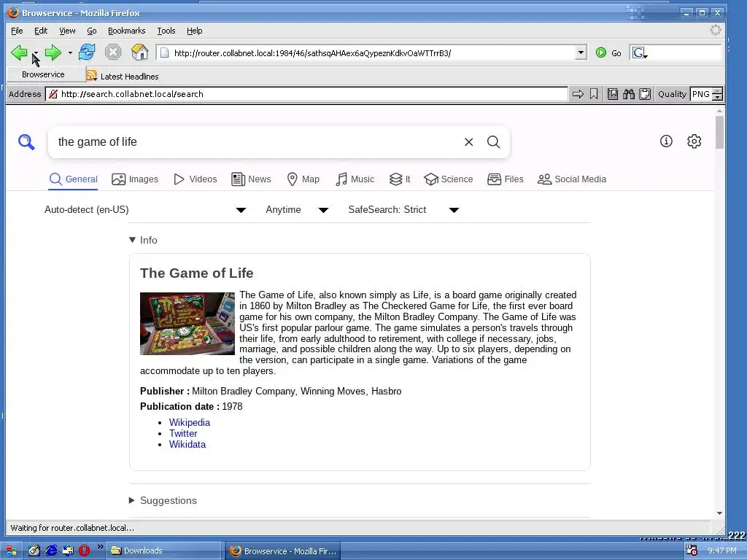Open the Anytime time range dropdown
The height and width of the screenshot is (560, 747).
(x=297, y=210)
